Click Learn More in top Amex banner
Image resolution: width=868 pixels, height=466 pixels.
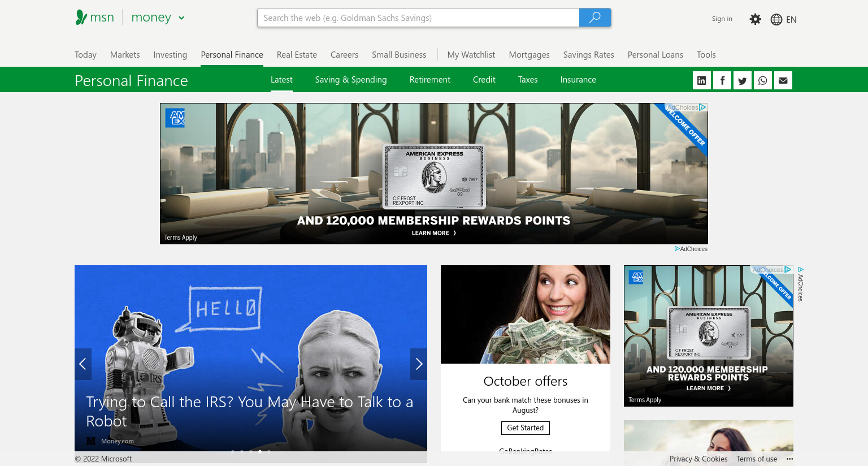(433, 233)
